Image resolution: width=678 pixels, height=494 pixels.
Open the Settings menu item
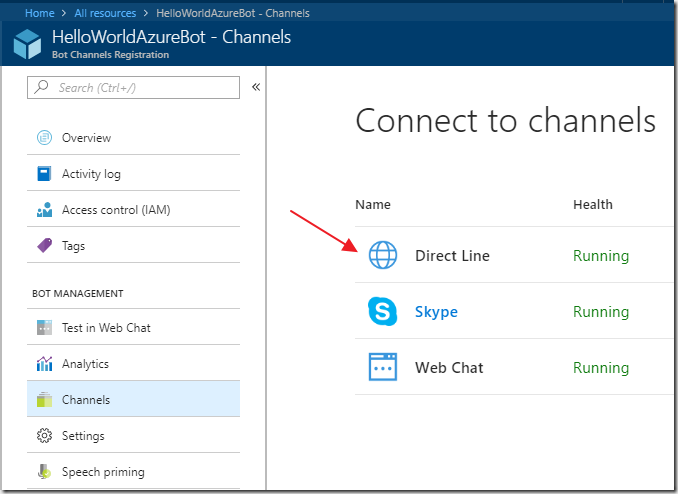133,435
